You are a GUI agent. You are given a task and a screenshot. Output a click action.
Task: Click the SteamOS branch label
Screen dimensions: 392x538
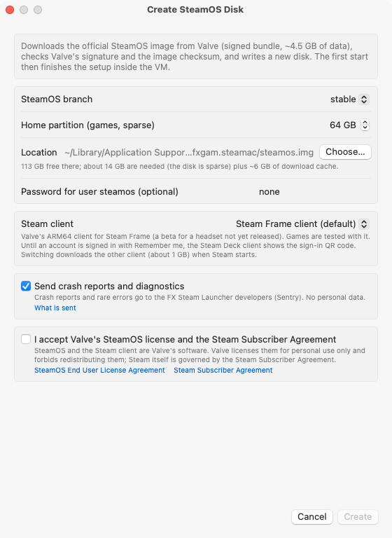57,99
